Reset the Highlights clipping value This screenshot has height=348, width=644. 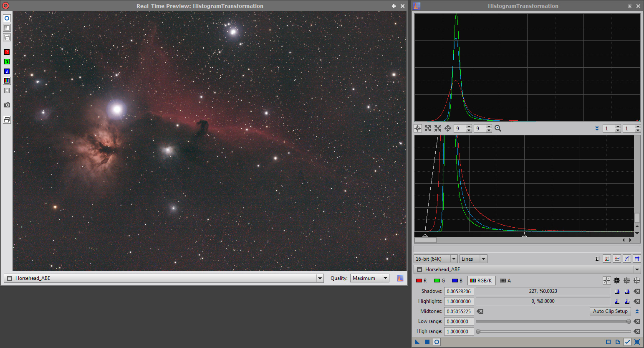[x=637, y=301]
